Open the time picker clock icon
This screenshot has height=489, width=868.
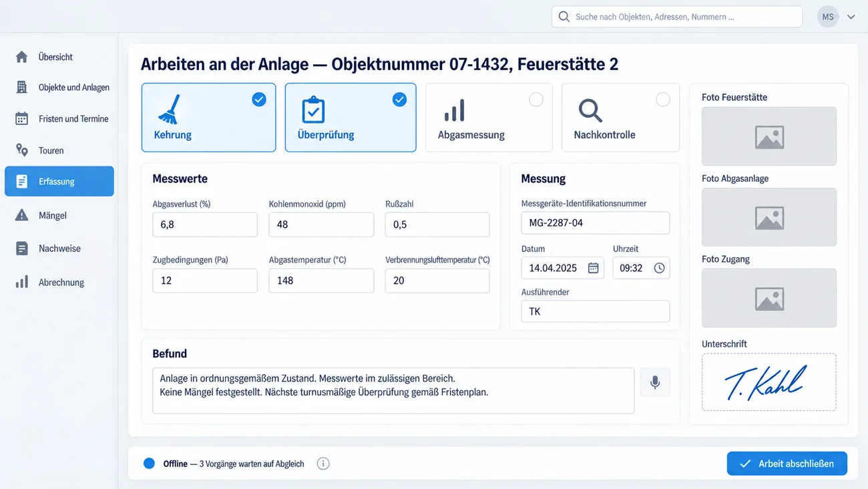coord(659,268)
